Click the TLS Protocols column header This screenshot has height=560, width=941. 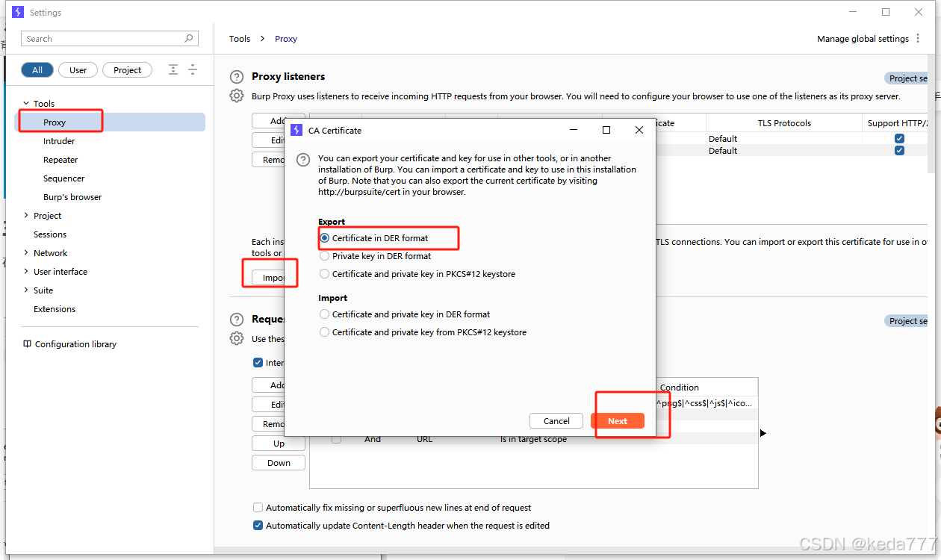pos(784,123)
